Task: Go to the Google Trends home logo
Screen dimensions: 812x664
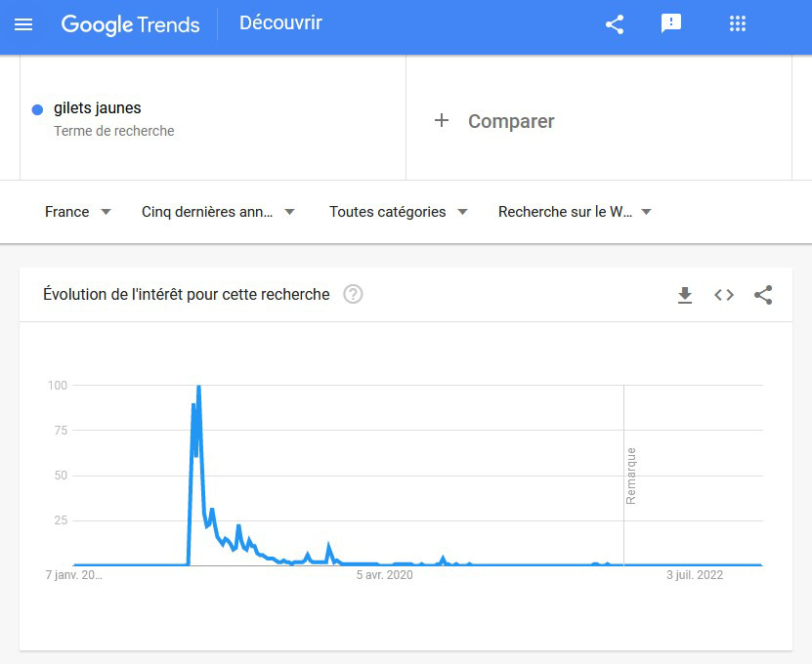Action: click(x=131, y=24)
